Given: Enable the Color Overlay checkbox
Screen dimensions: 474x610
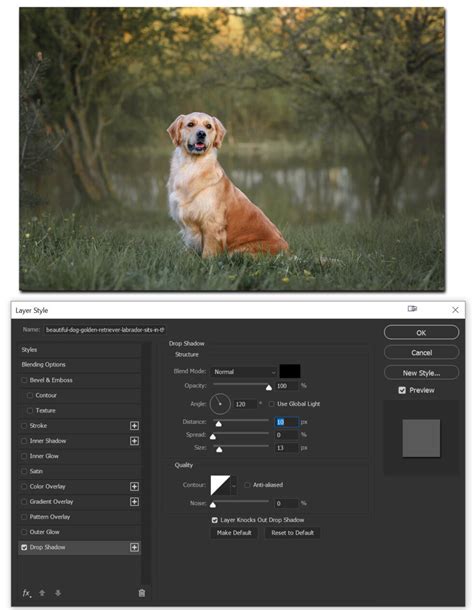Looking at the screenshot, I should 24,486.
